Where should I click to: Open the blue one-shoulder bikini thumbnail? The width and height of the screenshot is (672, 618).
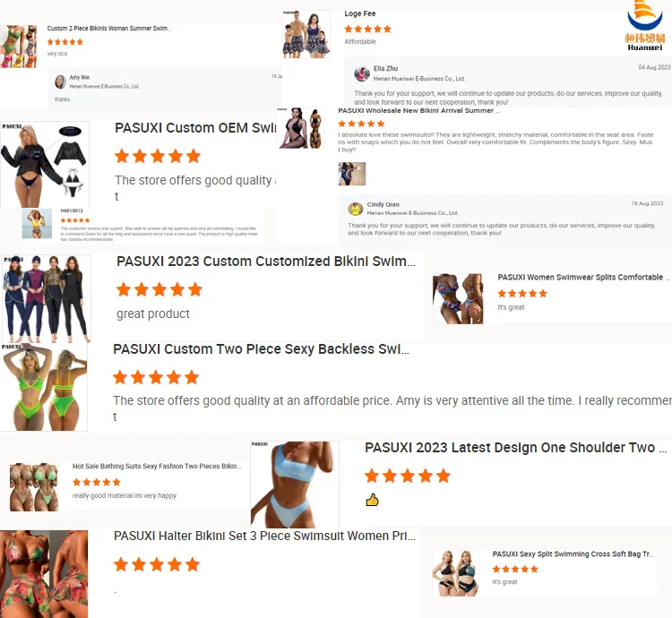(x=295, y=485)
